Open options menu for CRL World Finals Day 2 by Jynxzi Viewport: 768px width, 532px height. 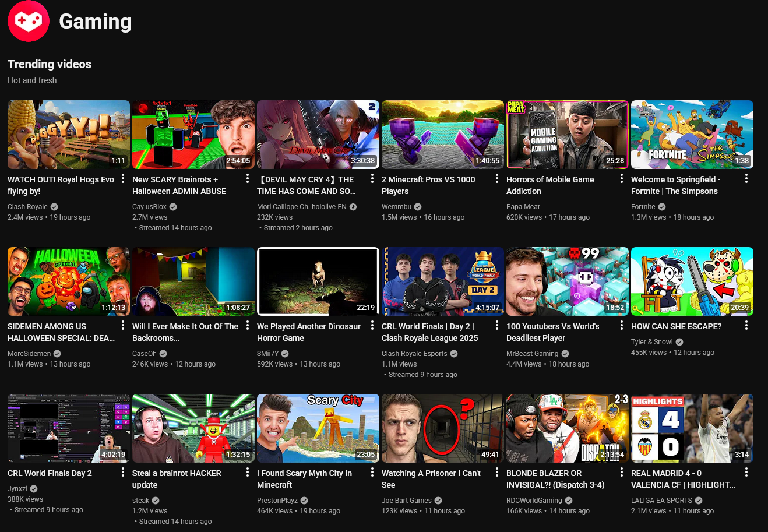123,473
